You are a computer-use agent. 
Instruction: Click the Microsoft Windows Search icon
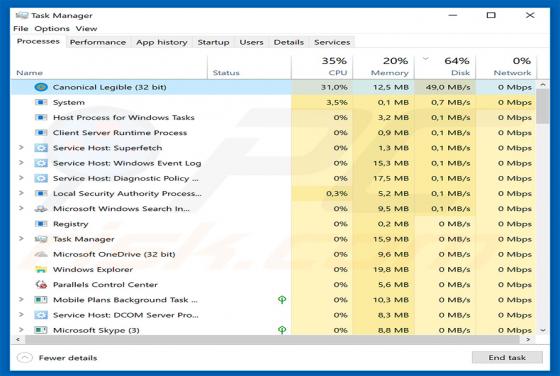click(x=41, y=209)
